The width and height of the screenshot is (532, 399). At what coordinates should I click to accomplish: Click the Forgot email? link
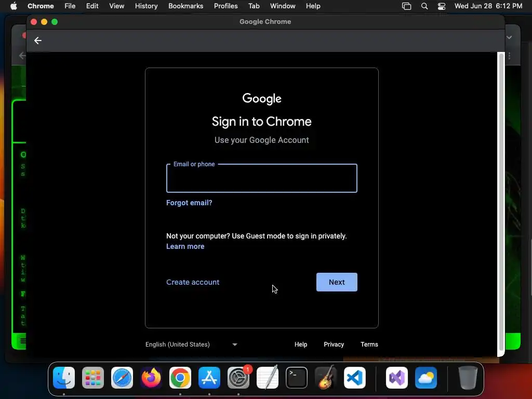click(189, 203)
